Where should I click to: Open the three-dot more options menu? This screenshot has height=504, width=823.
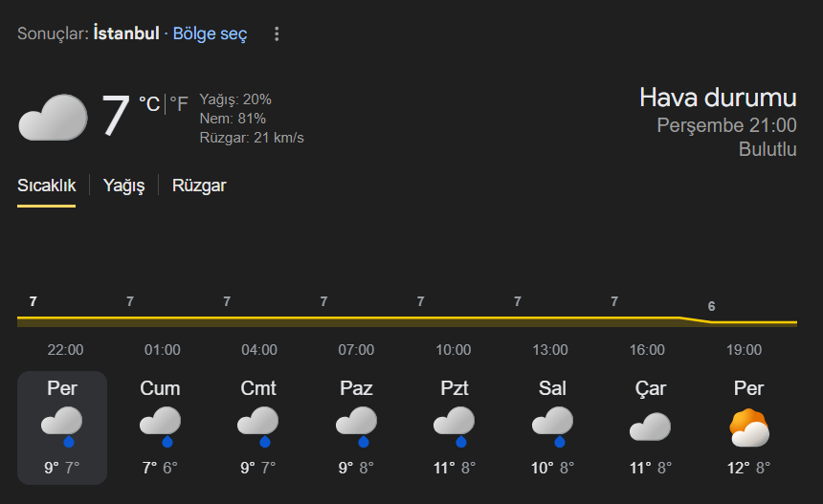(x=277, y=34)
